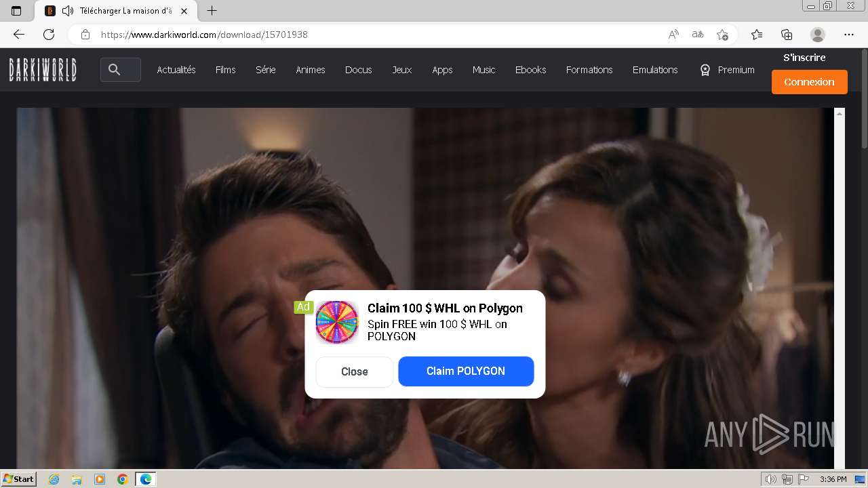This screenshot has width=868, height=488.
Task: Open the Actualités section
Action: click(176, 70)
